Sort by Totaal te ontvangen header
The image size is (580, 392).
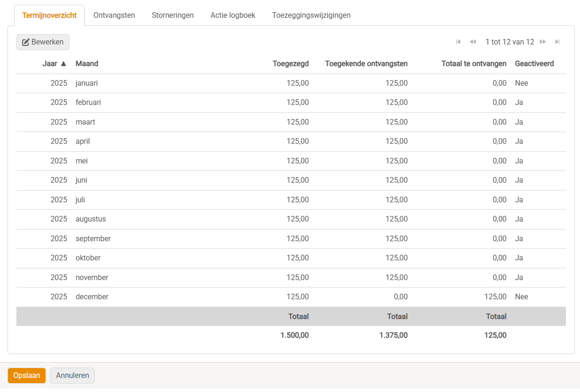[474, 64]
